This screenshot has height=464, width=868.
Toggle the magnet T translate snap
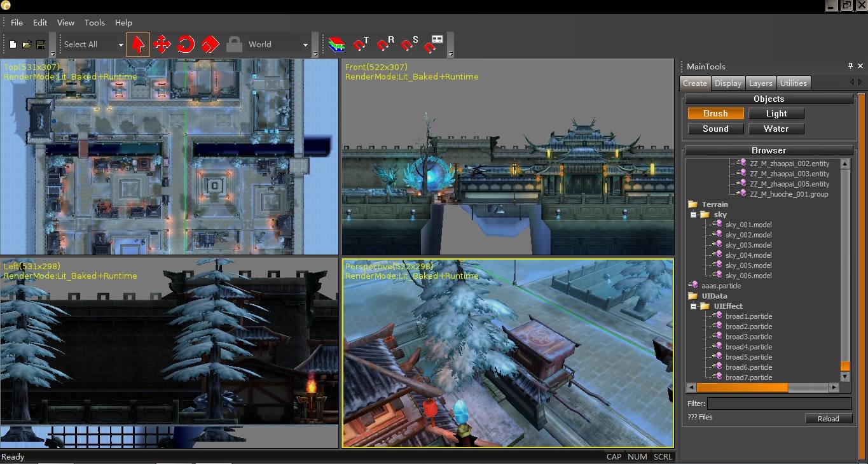[x=361, y=44]
